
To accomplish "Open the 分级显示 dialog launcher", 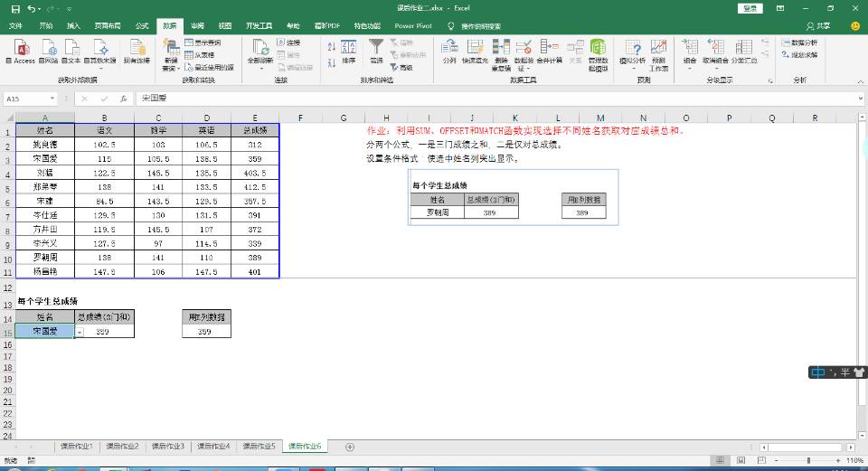I will (770, 80).
